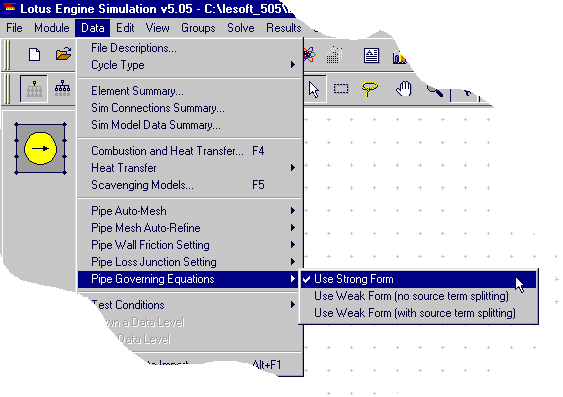563x397 pixels.
Task: Open the text report sheet icon
Action: pyautogui.click(x=371, y=56)
